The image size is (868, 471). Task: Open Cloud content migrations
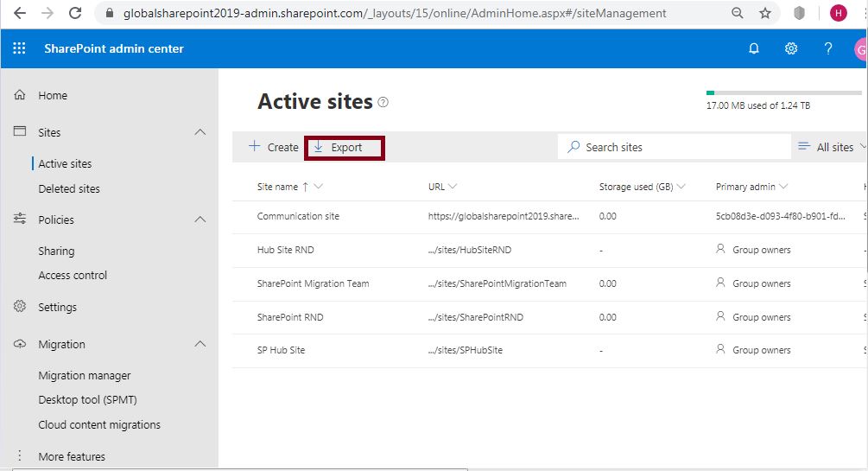99,424
